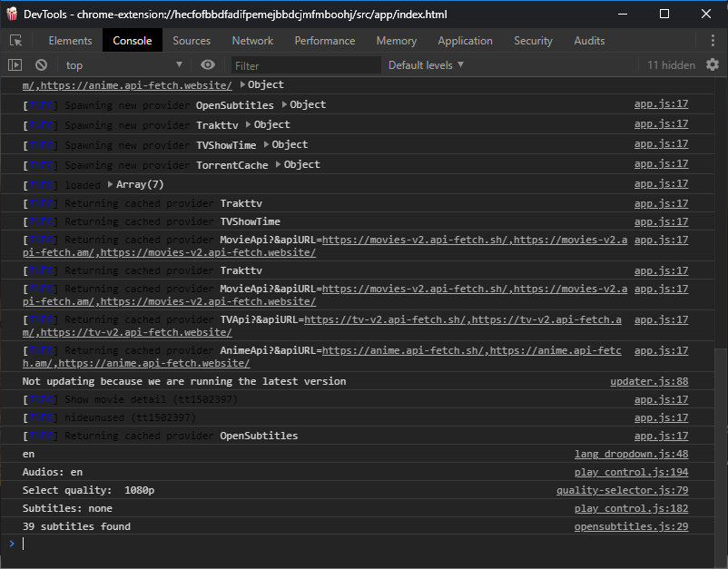
Task: Follow https://tv-v2.api-fetch.website/ URL link
Action: click(136, 332)
